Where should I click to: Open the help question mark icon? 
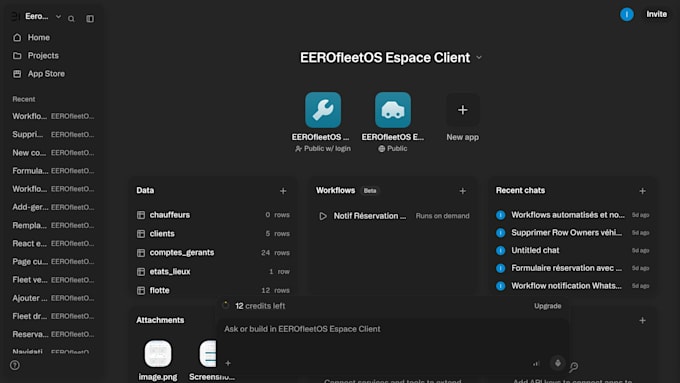coord(15,365)
